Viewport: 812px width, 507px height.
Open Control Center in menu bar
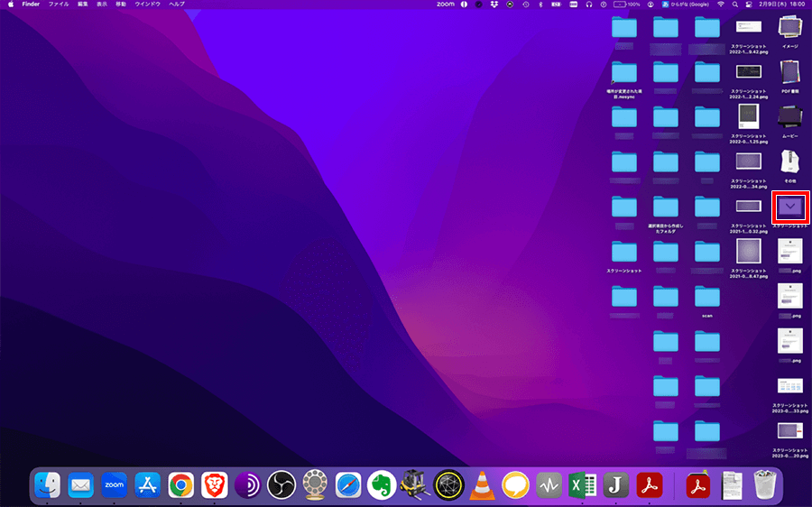coord(748,5)
